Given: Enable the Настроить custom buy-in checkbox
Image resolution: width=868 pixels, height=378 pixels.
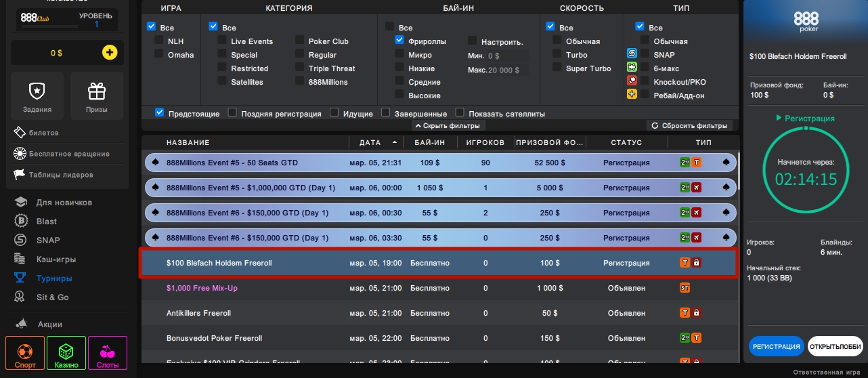Looking at the screenshot, I should pos(473,41).
